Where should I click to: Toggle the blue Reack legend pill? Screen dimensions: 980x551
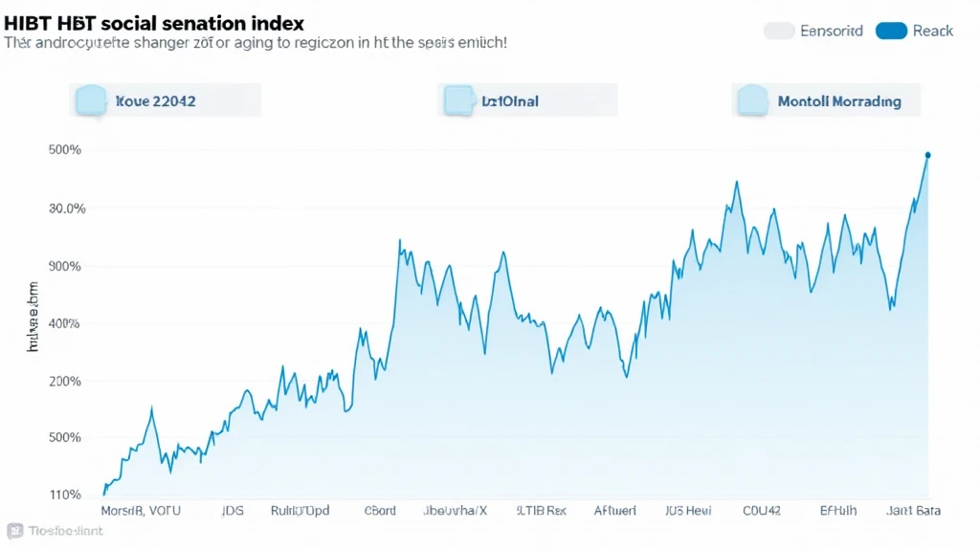coord(891,31)
